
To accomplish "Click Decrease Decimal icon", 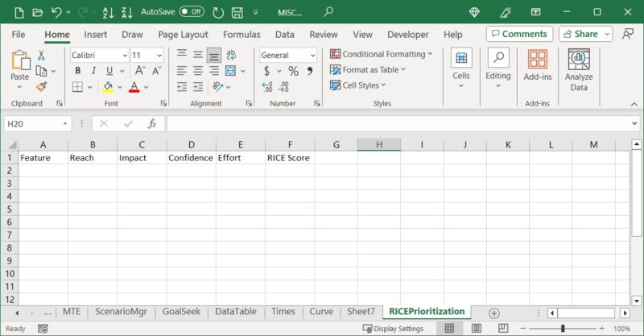I will click(283, 87).
